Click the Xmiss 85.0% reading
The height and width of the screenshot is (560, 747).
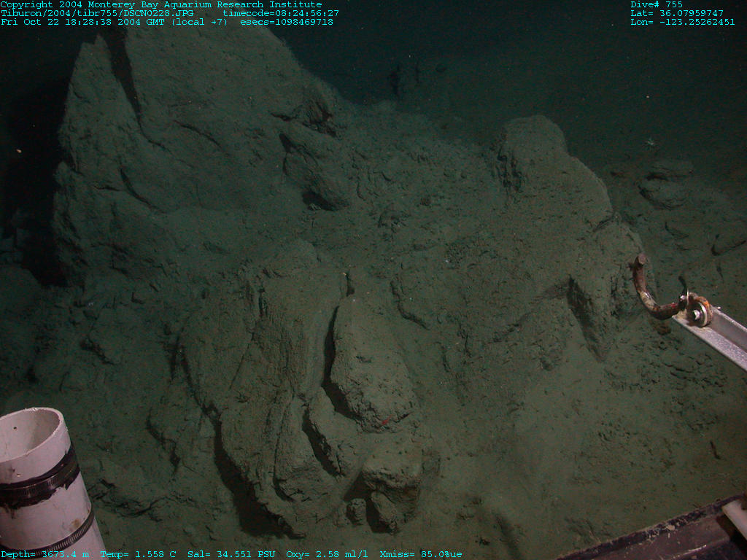coord(421,555)
